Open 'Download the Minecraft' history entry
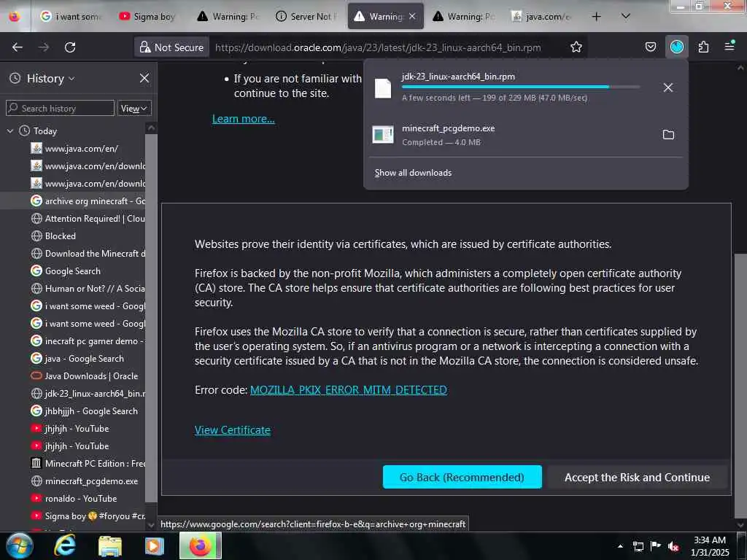This screenshot has height=560, width=747. (88, 253)
